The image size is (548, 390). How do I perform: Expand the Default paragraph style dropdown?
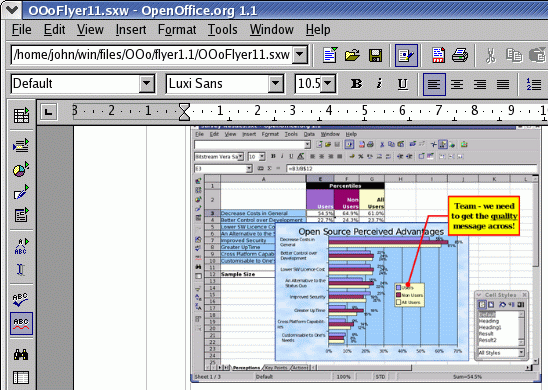146,84
